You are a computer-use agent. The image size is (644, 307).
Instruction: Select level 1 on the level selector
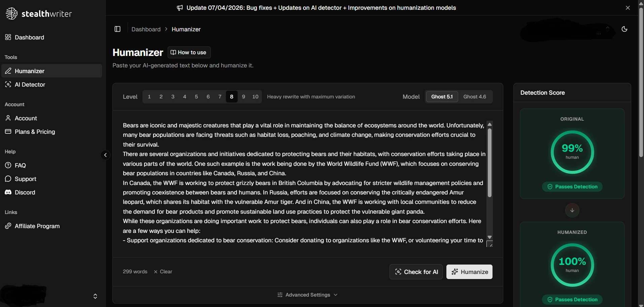click(149, 97)
